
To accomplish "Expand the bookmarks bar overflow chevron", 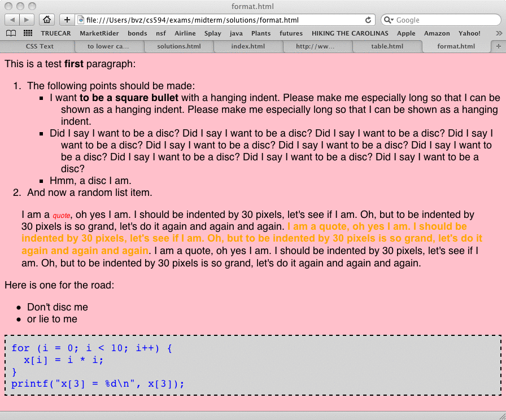I will pyautogui.click(x=499, y=33).
